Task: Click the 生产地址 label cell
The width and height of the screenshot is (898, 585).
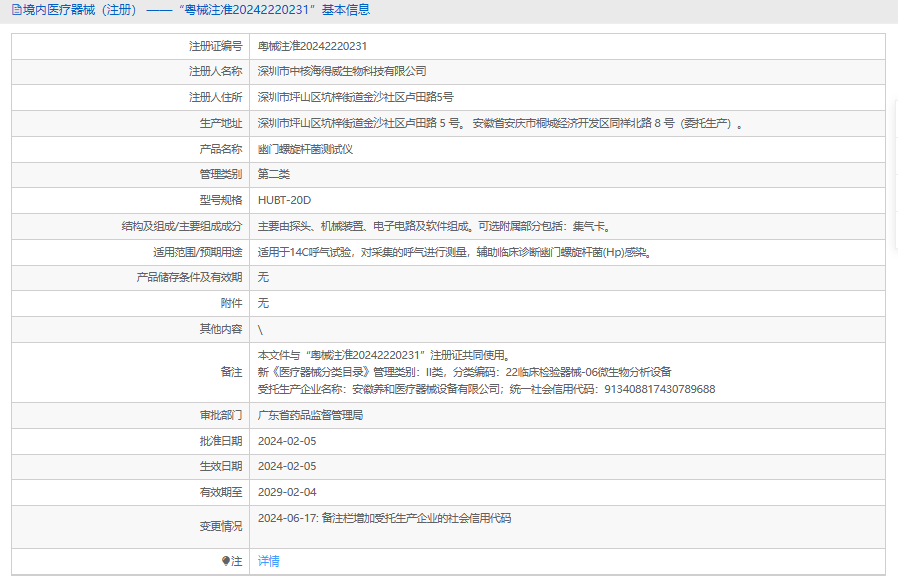Action: (131, 123)
